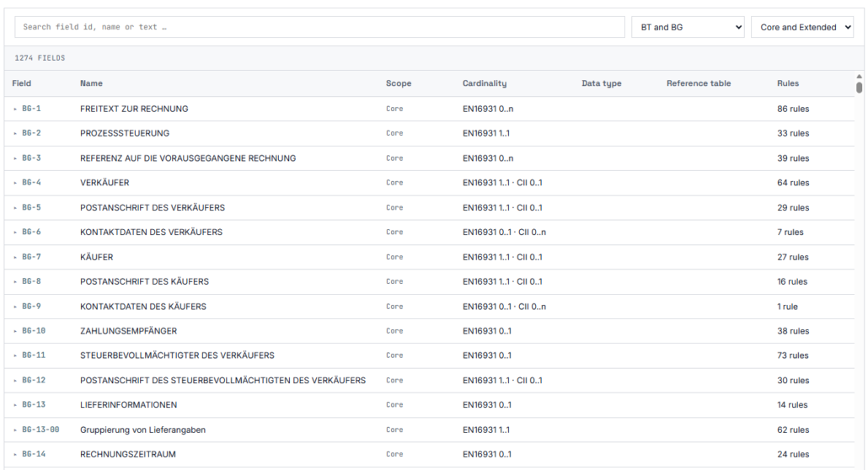Expand the BG-8 row arrow
868x470 pixels.
(x=15, y=281)
